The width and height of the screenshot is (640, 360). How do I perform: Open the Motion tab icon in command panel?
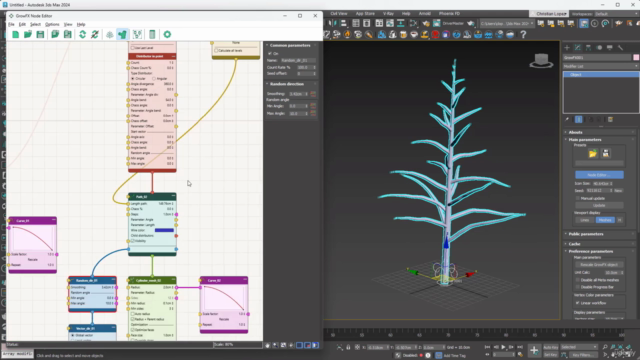coord(599,48)
